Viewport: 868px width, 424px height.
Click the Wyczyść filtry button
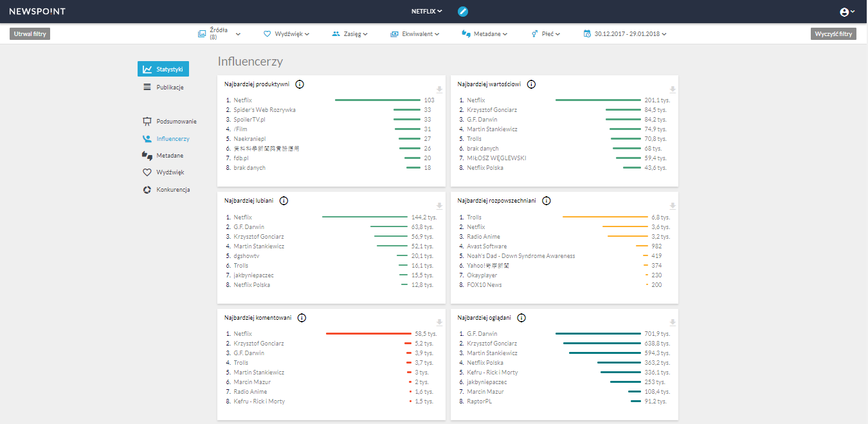(833, 34)
